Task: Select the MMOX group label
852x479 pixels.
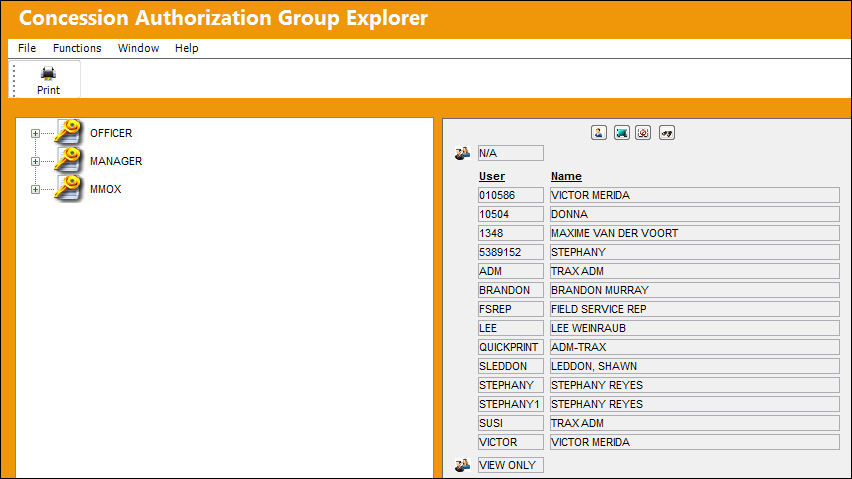Action: 105,190
